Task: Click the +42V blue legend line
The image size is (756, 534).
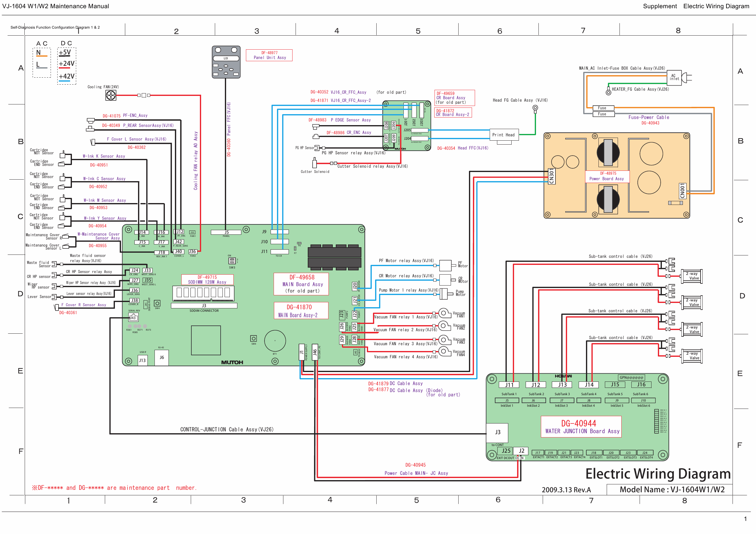Action: 64,81
